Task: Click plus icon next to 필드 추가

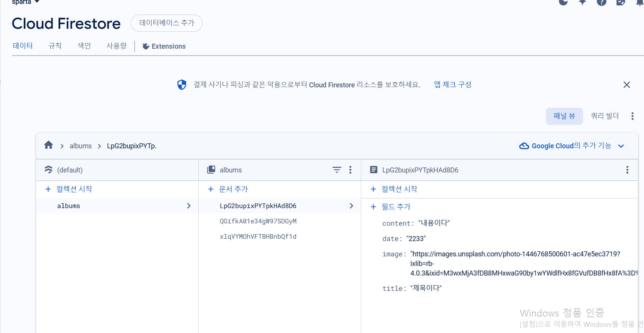Action: (x=373, y=207)
